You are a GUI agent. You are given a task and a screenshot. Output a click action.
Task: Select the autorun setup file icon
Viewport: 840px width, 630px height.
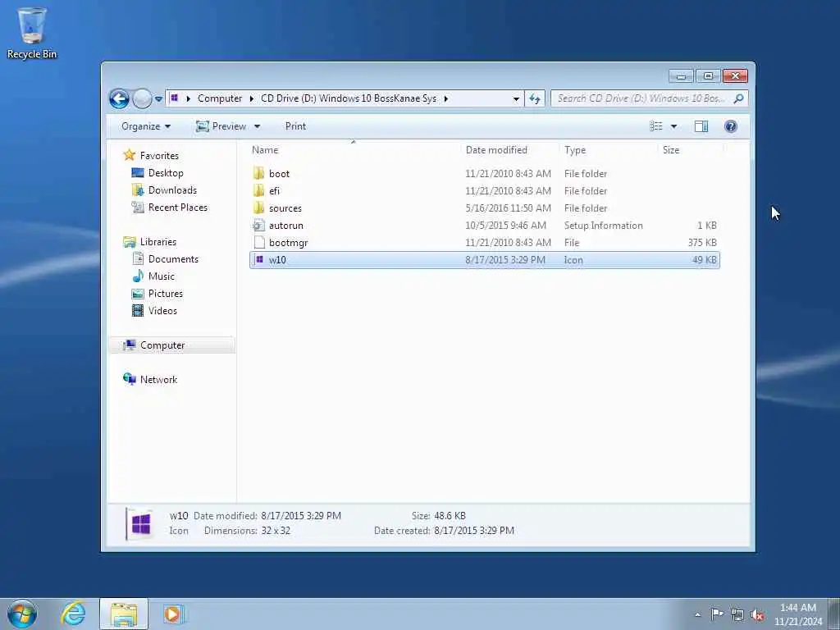(x=259, y=225)
